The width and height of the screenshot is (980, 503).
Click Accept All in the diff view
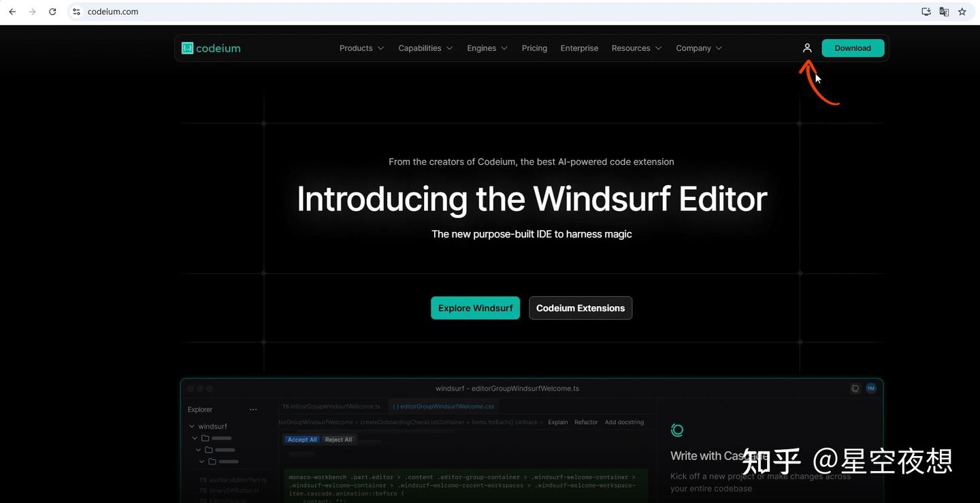(301, 439)
